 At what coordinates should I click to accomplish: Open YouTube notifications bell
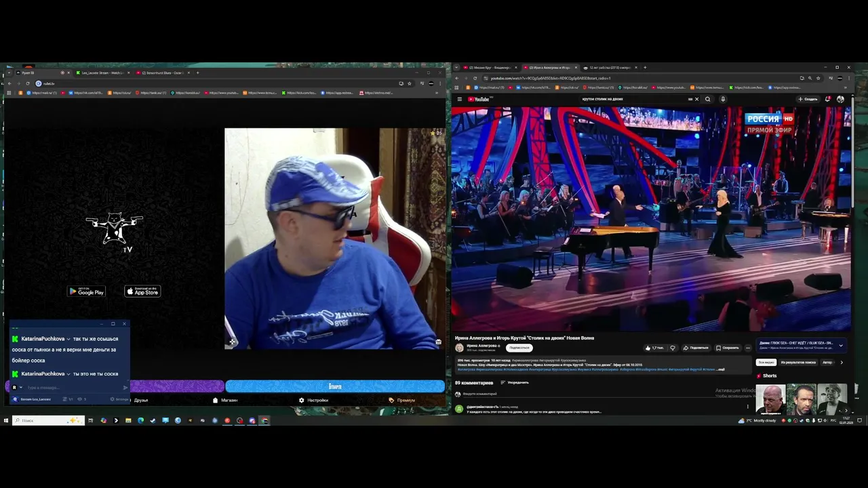(828, 99)
